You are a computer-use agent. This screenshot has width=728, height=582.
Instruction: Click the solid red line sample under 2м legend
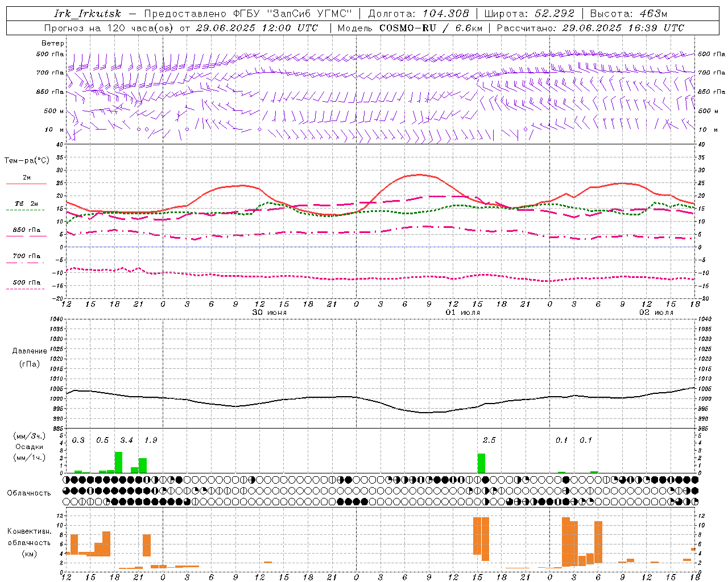click(26, 184)
